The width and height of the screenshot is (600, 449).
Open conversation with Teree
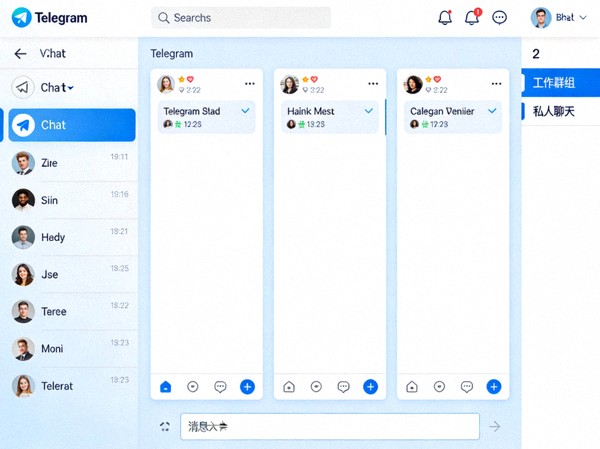pos(70,312)
